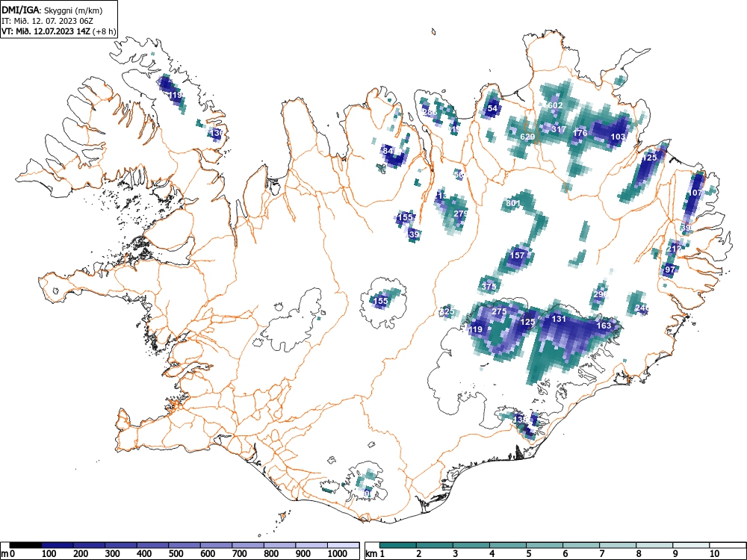Select the 3–4 km teal legend swatch
The image size is (747, 560).
[x=471, y=545]
